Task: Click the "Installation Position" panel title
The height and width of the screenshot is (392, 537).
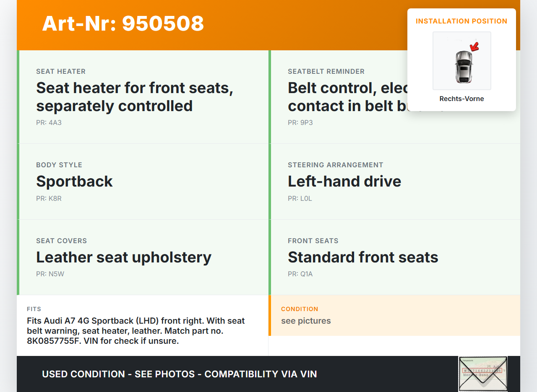Action: point(461,21)
